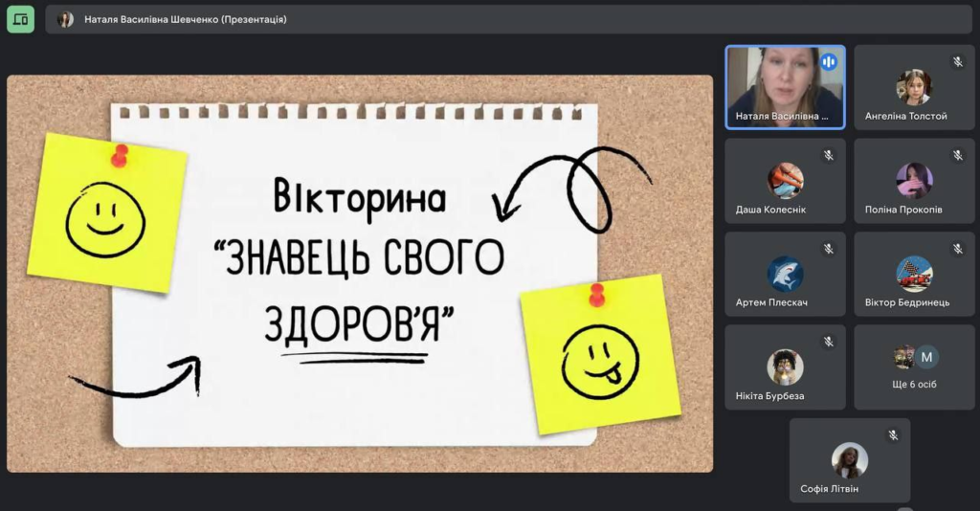
Task: Click the green presentation screen icon
Action: tap(21, 19)
